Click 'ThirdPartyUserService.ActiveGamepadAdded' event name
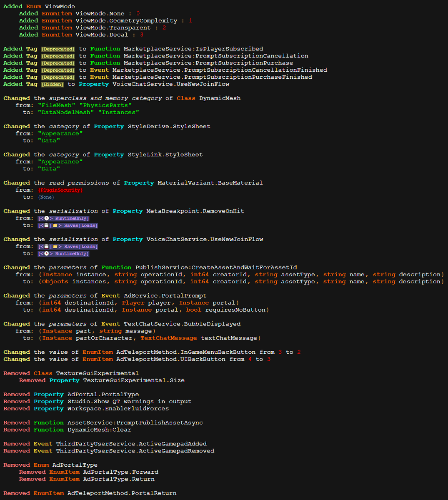The image size is (448, 500). 132,444
